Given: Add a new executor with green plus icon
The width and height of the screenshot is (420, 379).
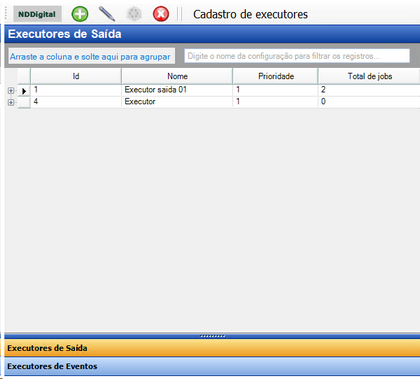Looking at the screenshot, I should tap(80, 14).
